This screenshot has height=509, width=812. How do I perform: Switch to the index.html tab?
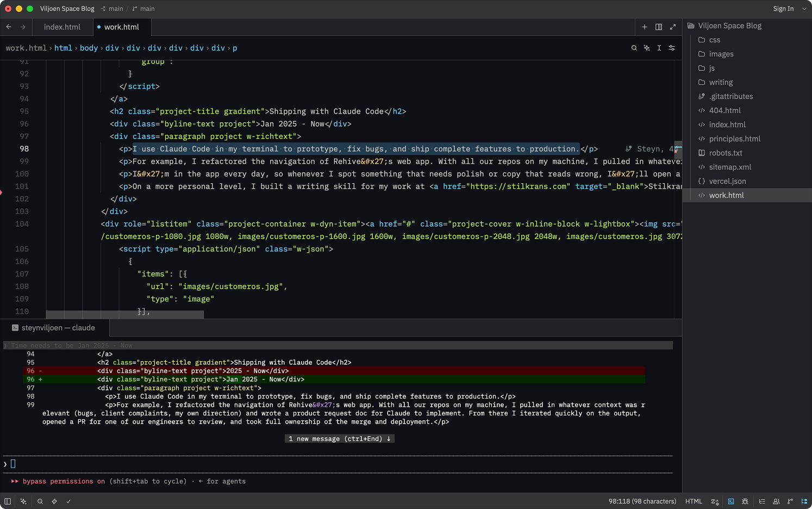(62, 27)
